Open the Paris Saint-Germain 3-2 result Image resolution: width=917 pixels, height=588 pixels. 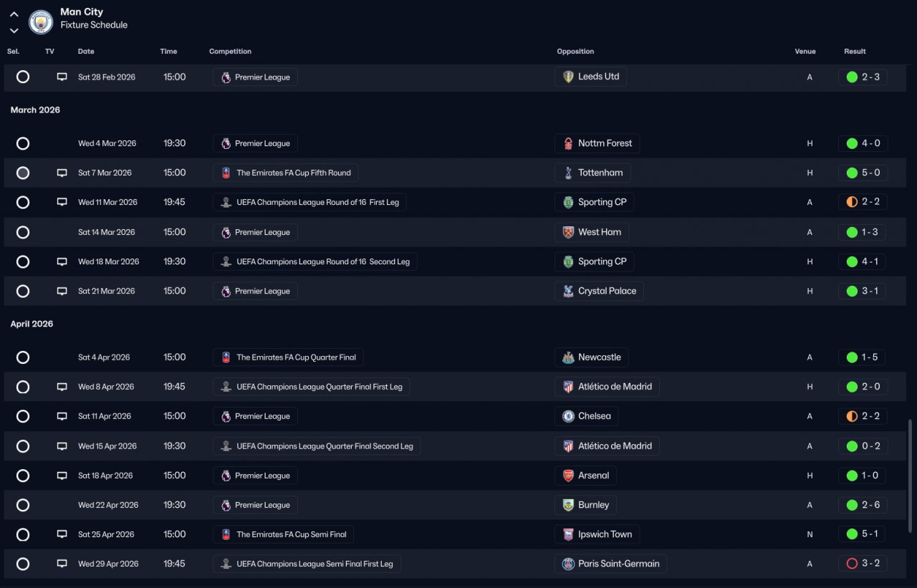click(863, 564)
